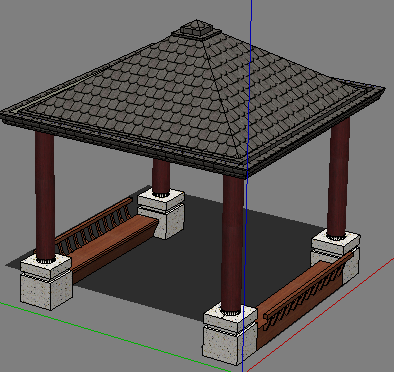
Task: Click the stone base under the back column
Action: [x=161, y=213]
